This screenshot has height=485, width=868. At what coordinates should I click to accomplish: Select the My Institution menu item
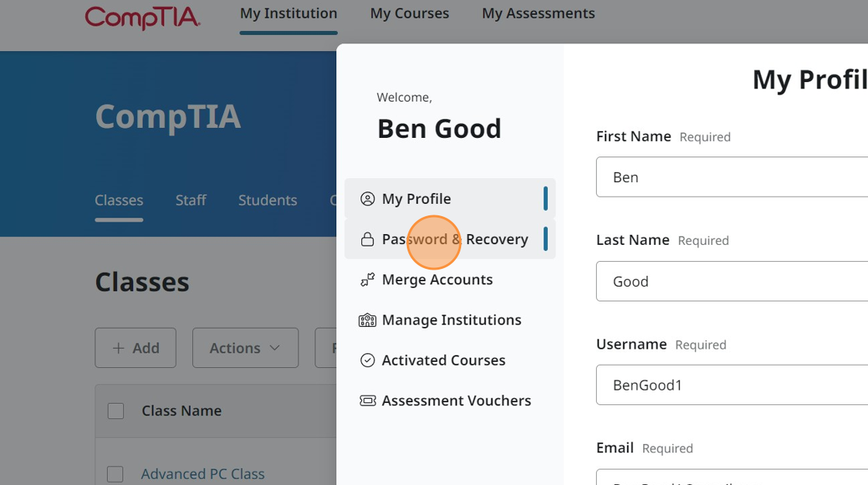click(x=288, y=13)
